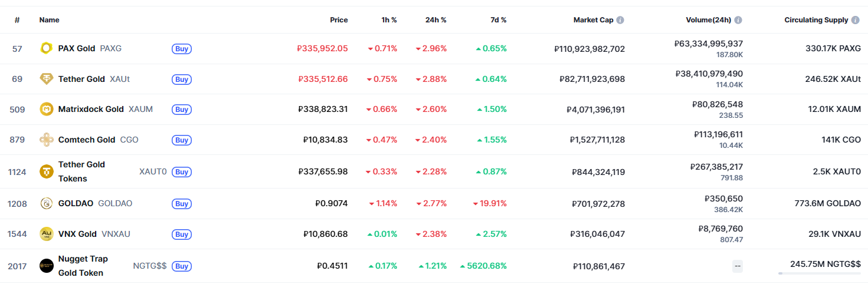Sort coins by the Name header

[49, 20]
